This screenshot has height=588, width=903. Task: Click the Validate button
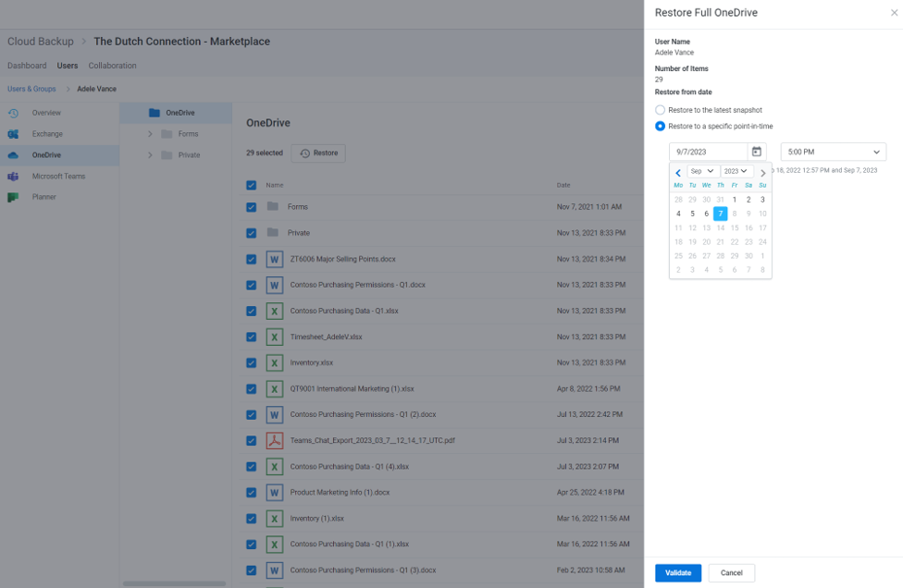pyautogui.click(x=678, y=572)
